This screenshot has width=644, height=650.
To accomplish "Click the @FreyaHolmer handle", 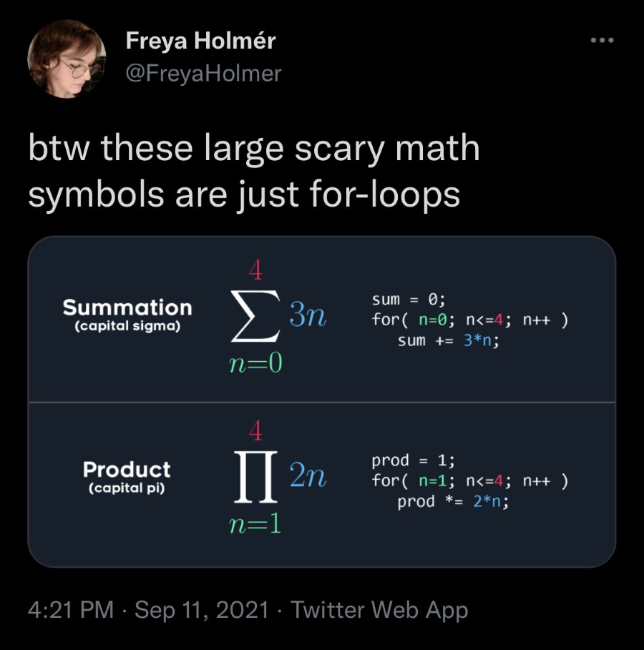I will coord(203,74).
